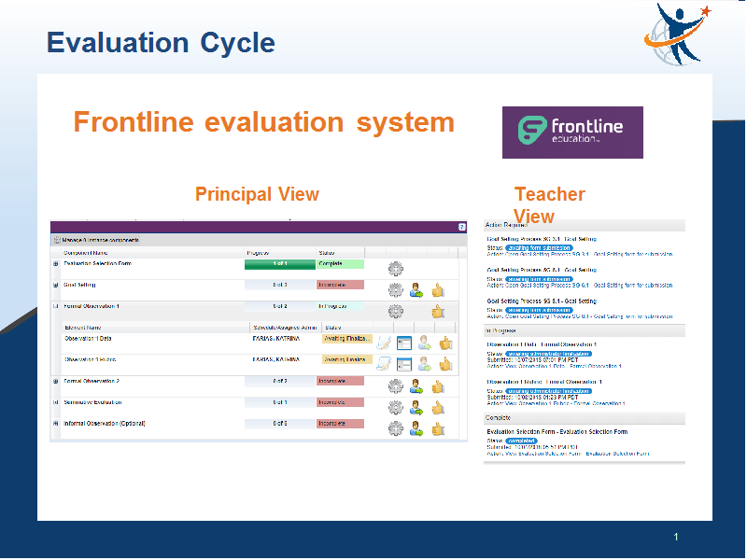Click the In Progress section header in Teacher View

tap(585, 330)
